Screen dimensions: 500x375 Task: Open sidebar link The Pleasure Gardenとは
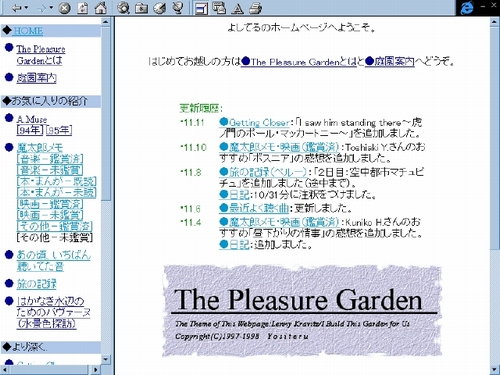(41, 55)
